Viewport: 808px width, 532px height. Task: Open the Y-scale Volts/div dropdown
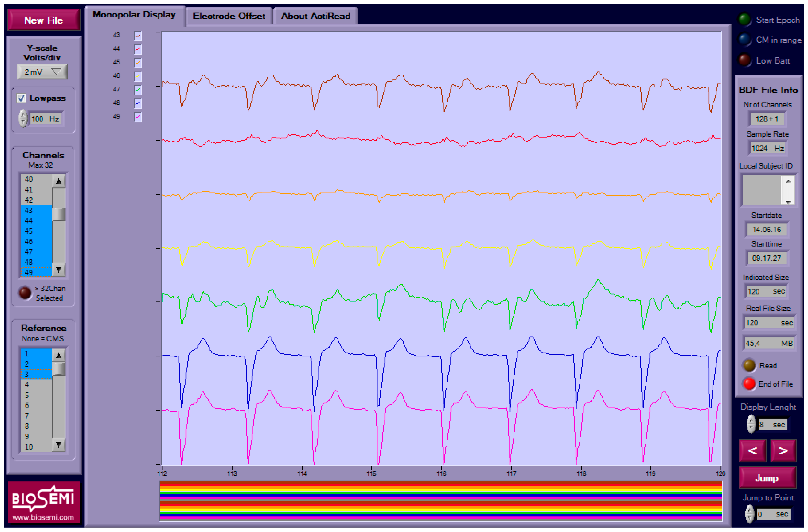coord(42,72)
